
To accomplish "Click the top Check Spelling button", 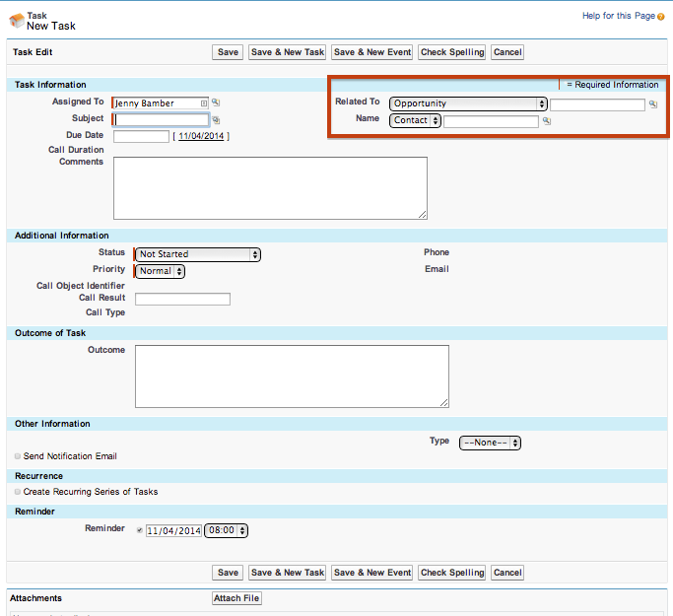I will [452, 52].
